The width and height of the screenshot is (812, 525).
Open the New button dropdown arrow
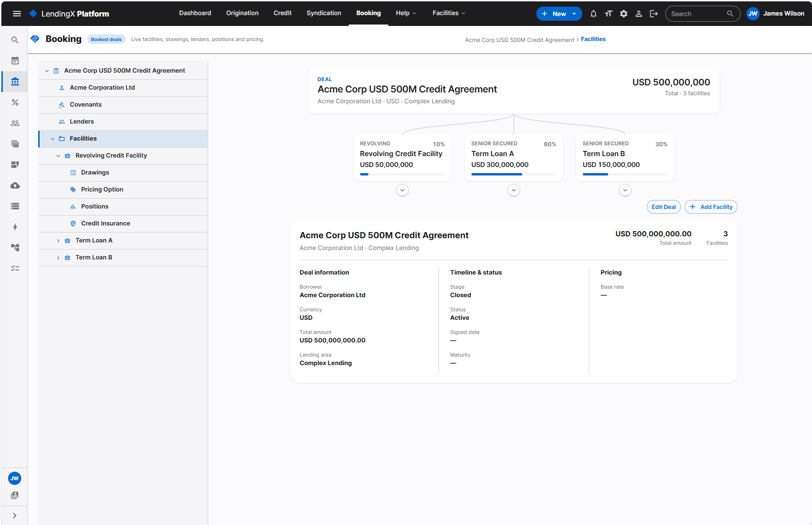click(x=574, y=14)
